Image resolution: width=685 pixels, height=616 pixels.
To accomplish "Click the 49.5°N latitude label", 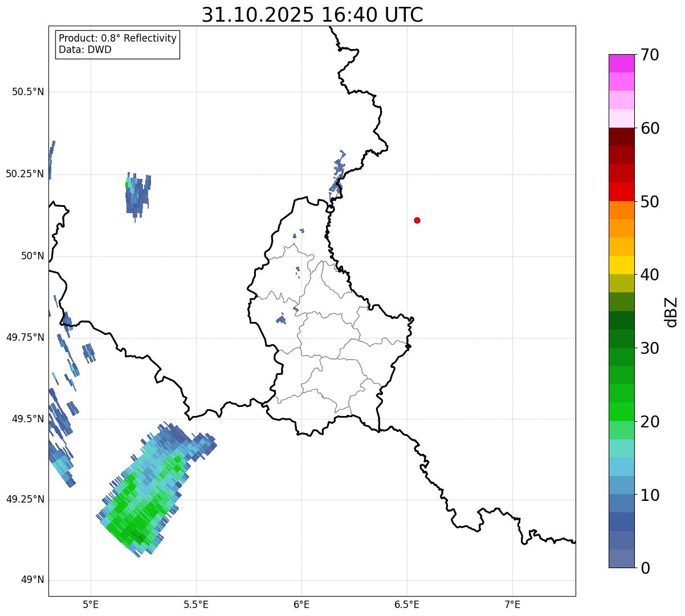I will pyautogui.click(x=28, y=419).
